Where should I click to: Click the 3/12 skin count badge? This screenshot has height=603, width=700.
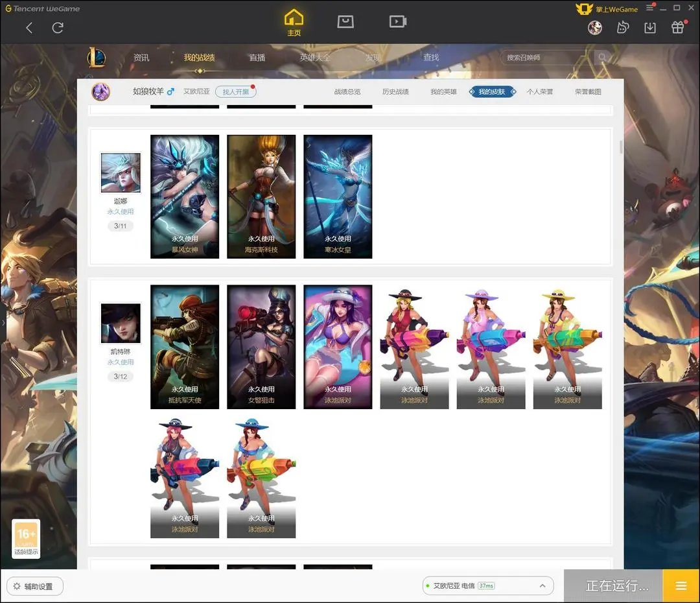121,377
